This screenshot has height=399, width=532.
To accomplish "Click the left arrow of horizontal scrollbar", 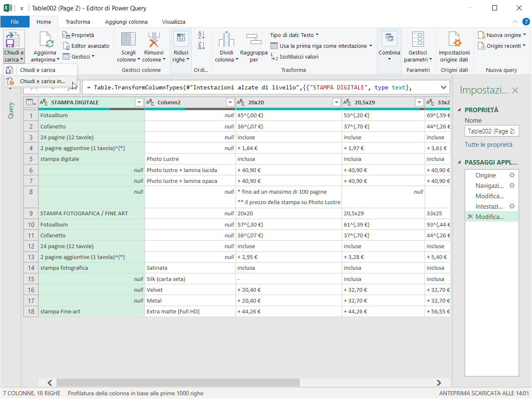I will pyautogui.click(x=50, y=382).
